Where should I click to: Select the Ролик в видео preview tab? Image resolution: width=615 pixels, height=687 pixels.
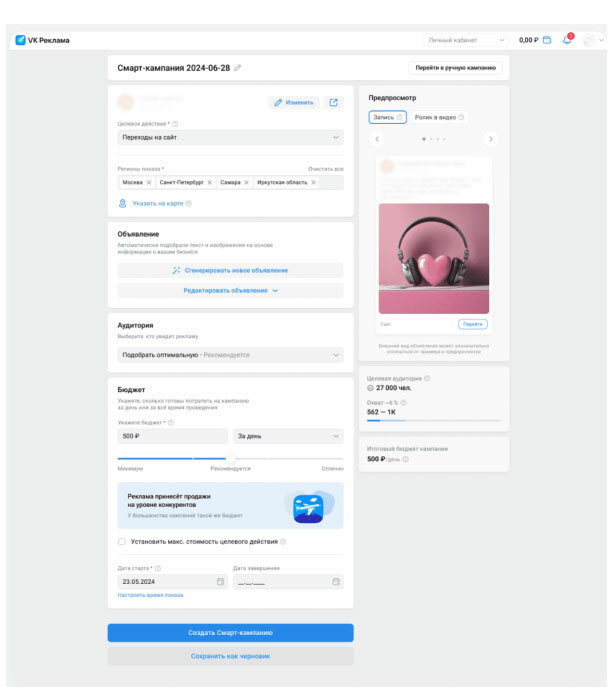click(x=439, y=117)
